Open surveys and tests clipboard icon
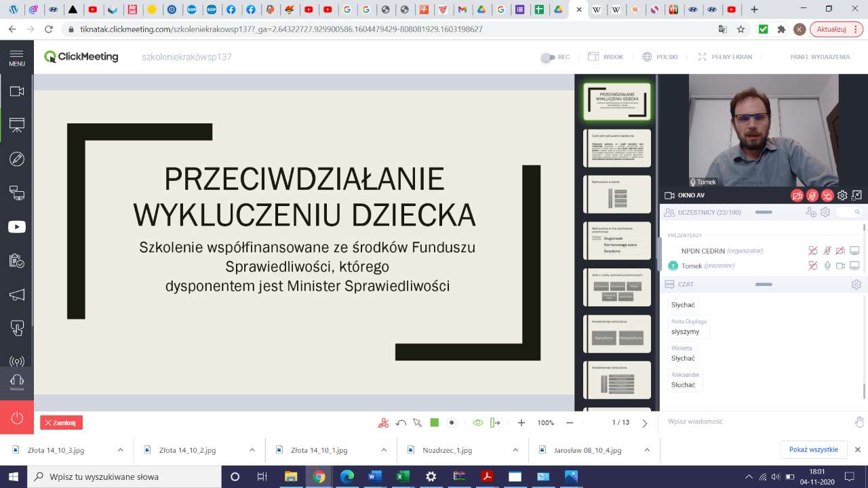This screenshot has height=488, width=868. click(x=17, y=261)
